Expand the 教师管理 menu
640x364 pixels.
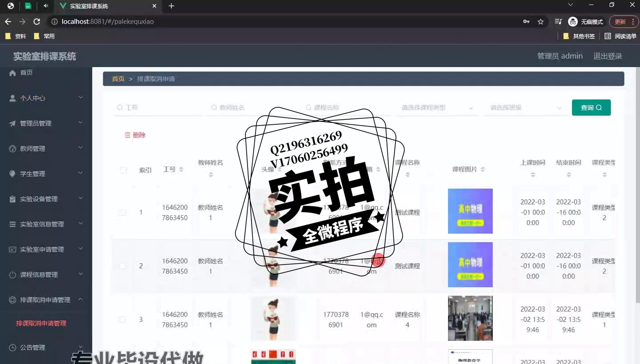point(80,148)
